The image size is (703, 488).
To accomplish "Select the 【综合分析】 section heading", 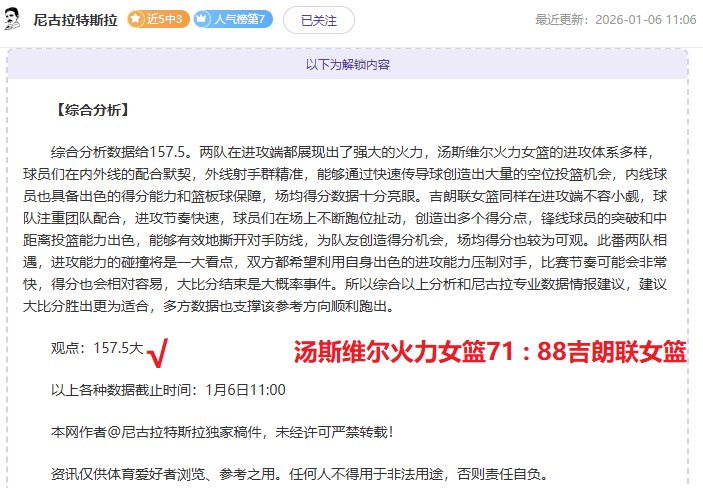I will (x=93, y=110).
